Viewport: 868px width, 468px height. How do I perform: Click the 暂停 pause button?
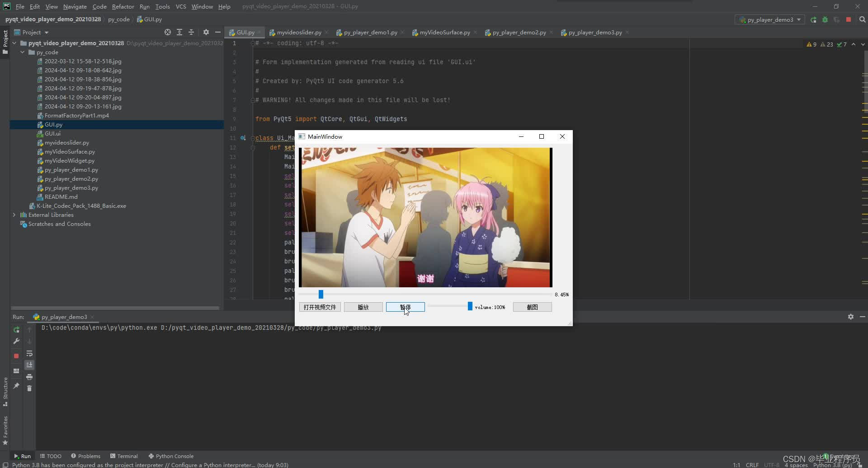tap(405, 307)
